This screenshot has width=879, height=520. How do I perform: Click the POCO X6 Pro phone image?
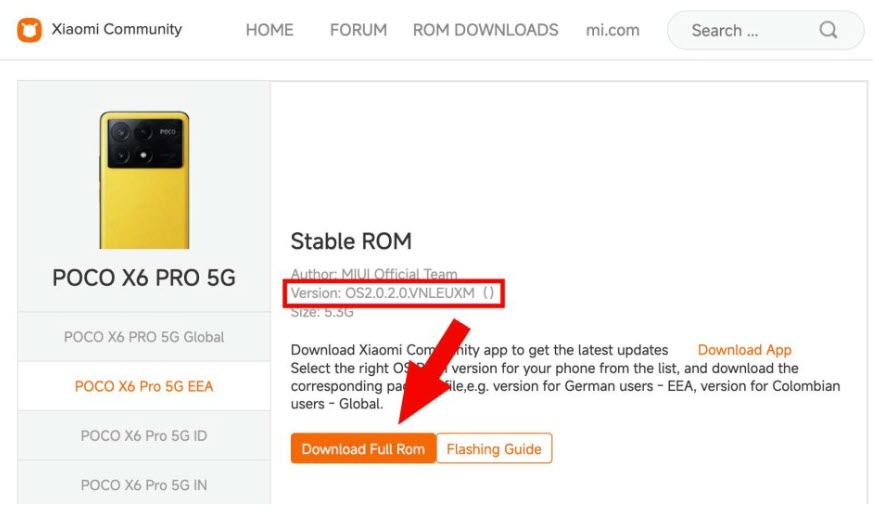click(144, 180)
